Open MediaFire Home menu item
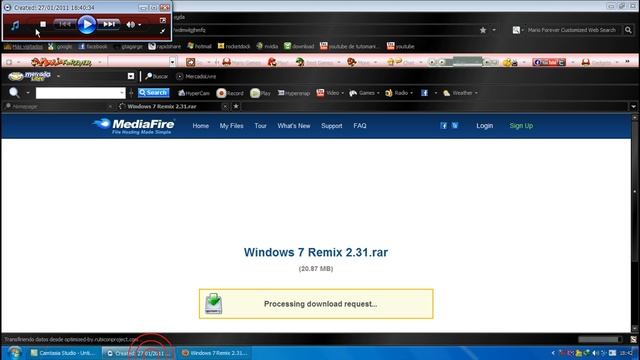This screenshot has width=640, height=360. (x=200, y=126)
